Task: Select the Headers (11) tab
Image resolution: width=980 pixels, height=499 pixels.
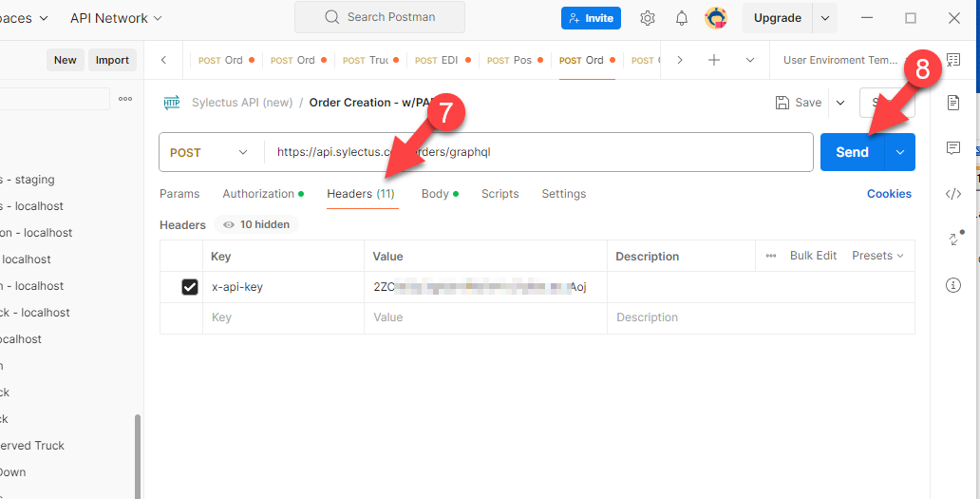Action: pyautogui.click(x=361, y=194)
